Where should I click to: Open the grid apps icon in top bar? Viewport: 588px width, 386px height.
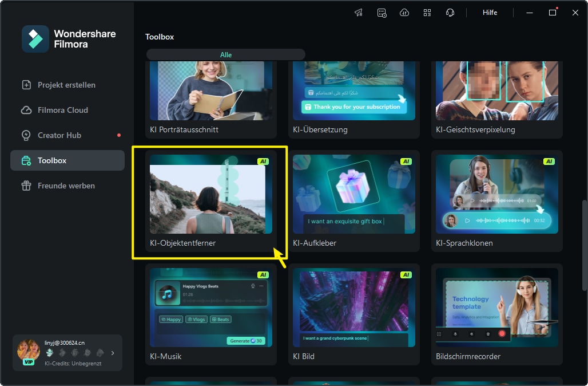coord(427,13)
